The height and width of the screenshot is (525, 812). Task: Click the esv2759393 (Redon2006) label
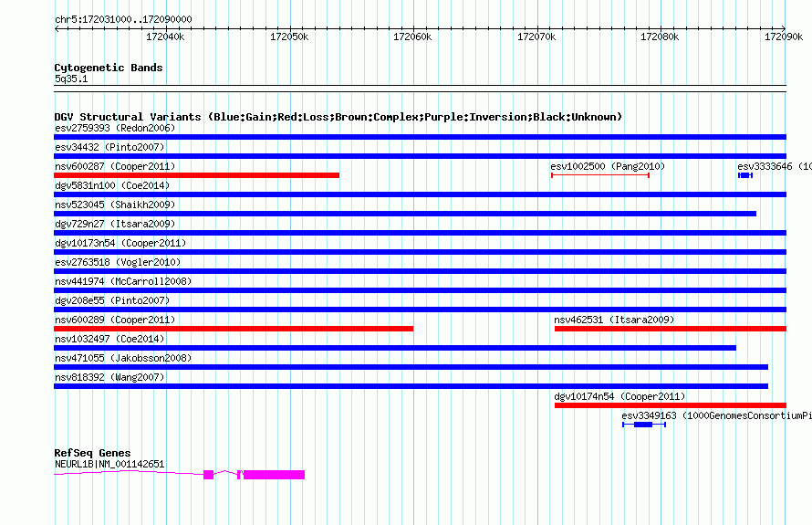pyautogui.click(x=115, y=128)
